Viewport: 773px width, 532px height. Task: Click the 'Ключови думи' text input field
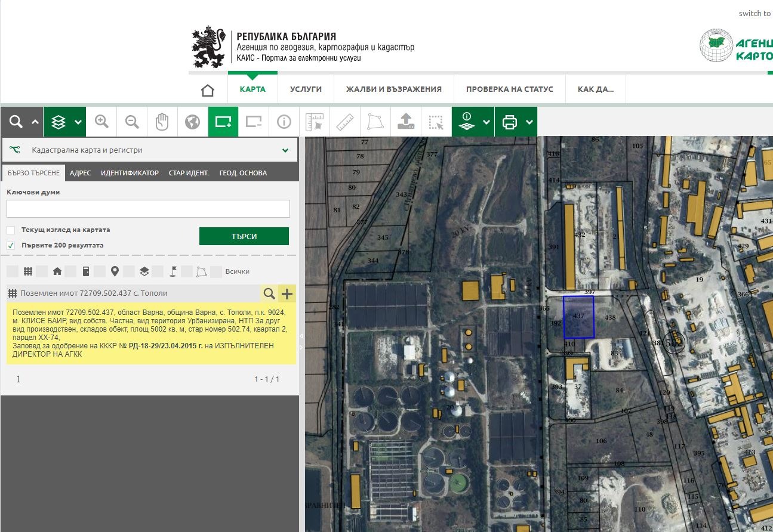pyautogui.click(x=148, y=209)
